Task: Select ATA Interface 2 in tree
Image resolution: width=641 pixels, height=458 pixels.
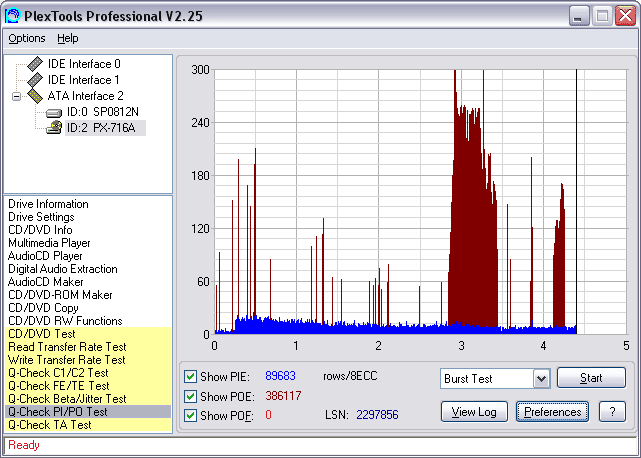Action: [x=85, y=96]
